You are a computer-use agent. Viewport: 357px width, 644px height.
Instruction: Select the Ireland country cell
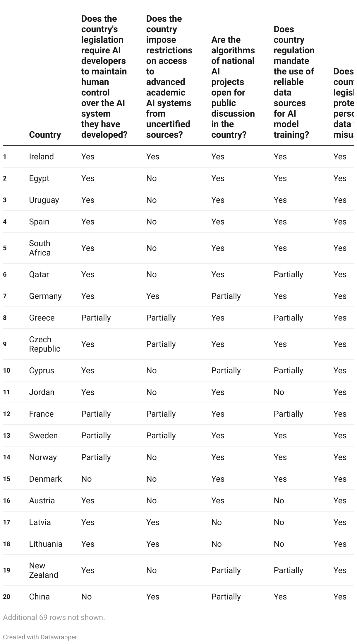coord(41,157)
